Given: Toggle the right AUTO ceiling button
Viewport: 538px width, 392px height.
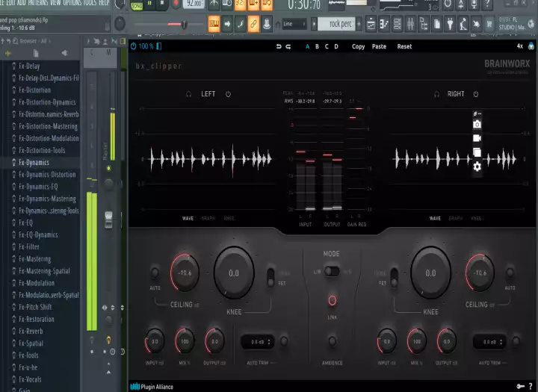Looking at the screenshot, I should click(x=510, y=273).
